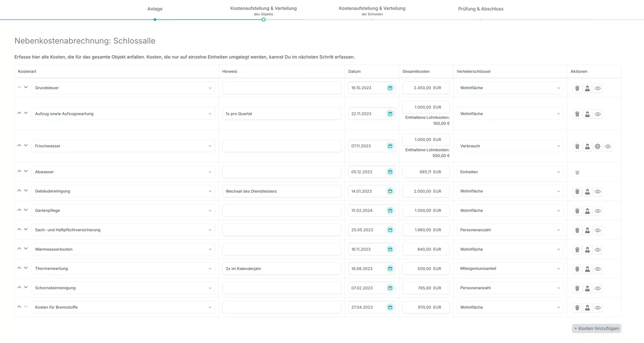Click person icon in Frischwasser row
Screen dimensions: 644x343
click(587, 146)
